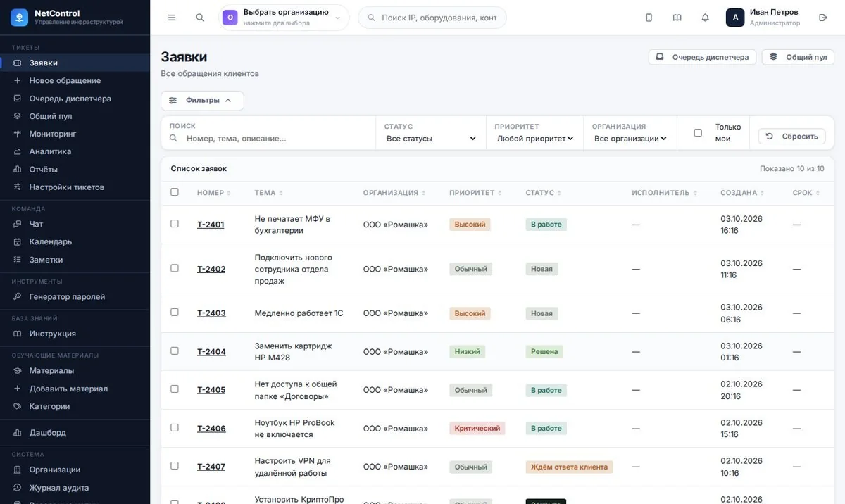Open the book documentation icon in header
Viewport: 845px width, 504px height.
pyautogui.click(x=677, y=18)
